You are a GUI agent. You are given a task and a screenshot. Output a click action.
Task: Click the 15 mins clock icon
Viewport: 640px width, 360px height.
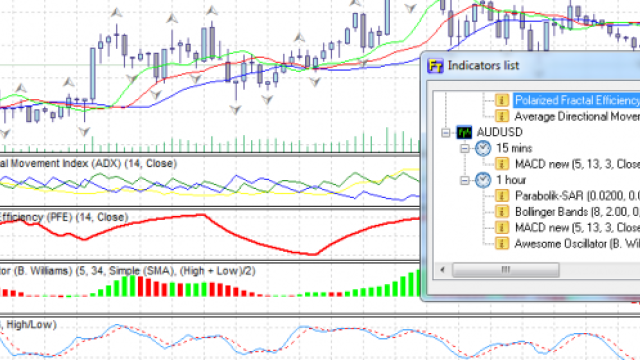pos(483,148)
